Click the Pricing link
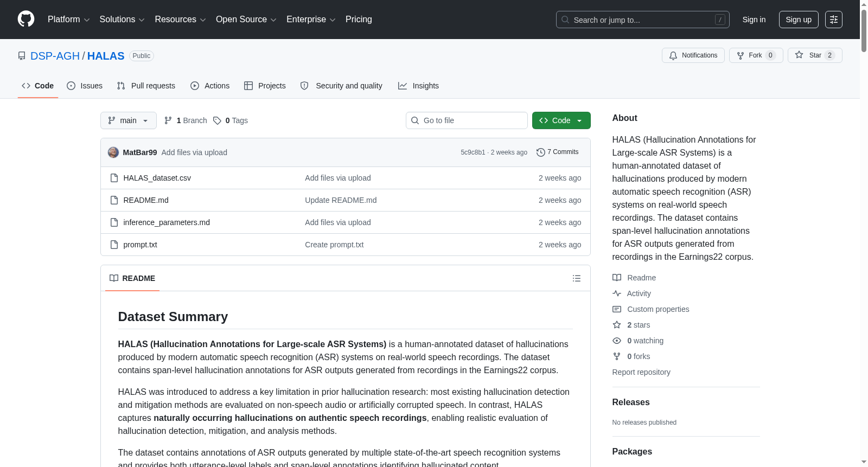The width and height of the screenshot is (868, 467). 359,20
